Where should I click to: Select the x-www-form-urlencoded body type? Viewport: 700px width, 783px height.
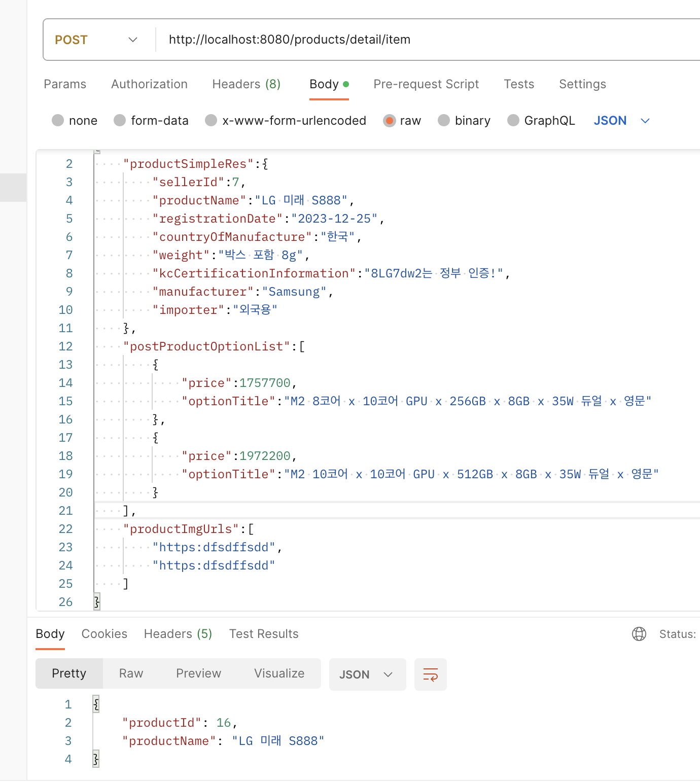tap(286, 121)
